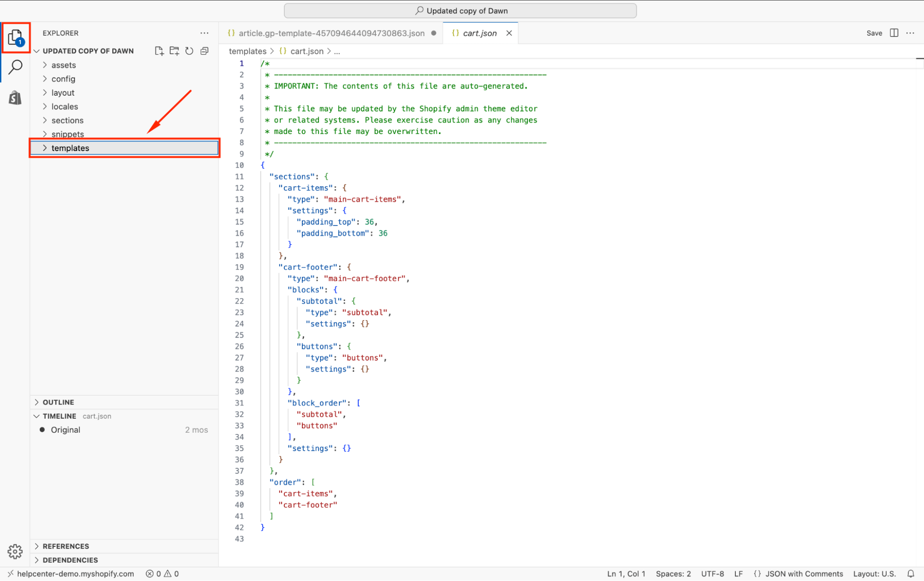The image size is (924, 581).
Task: Close the cart.json tab
Action: click(x=509, y=33)
